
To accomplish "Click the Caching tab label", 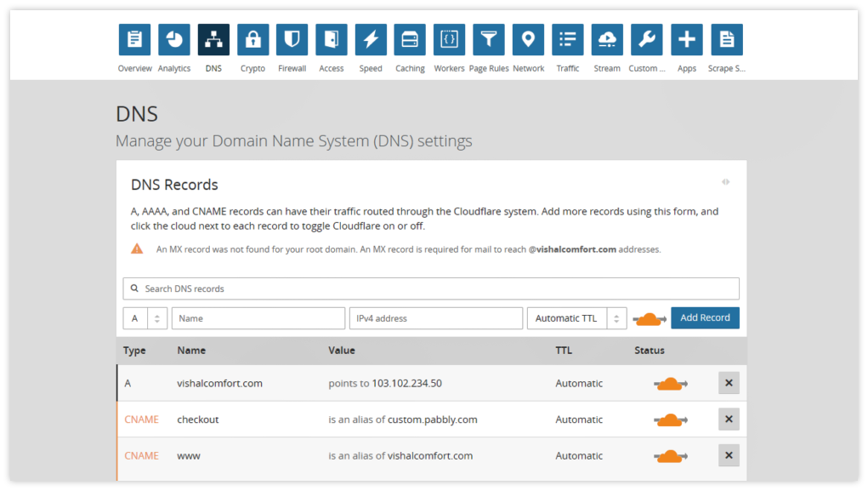I will [411, 68].
